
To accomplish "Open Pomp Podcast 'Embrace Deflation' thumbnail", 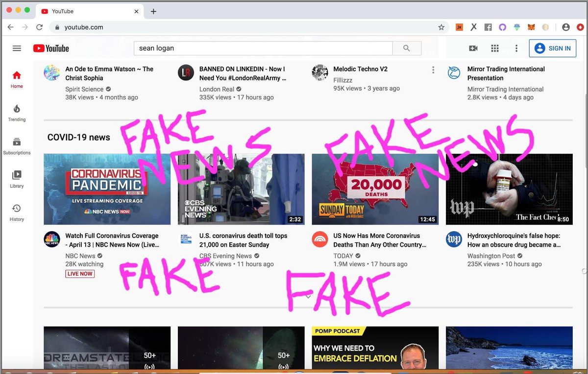I will [x=375, y=348].
